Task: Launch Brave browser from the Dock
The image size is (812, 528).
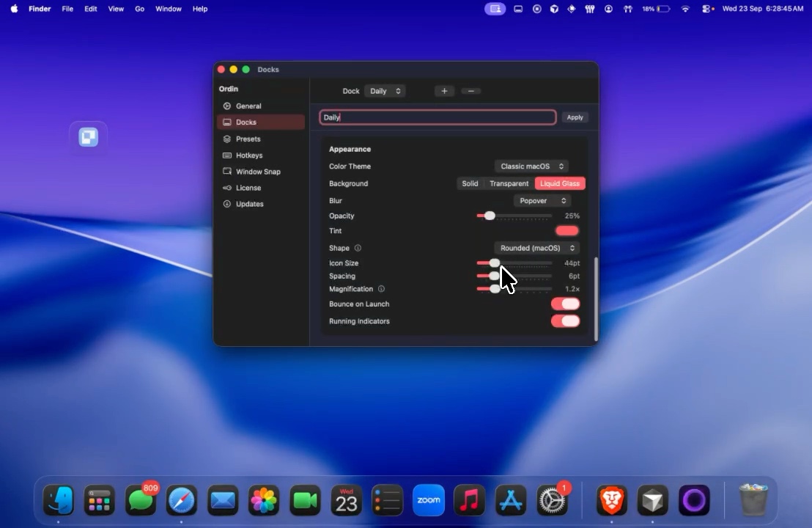Action: click(x=612, y=501)
